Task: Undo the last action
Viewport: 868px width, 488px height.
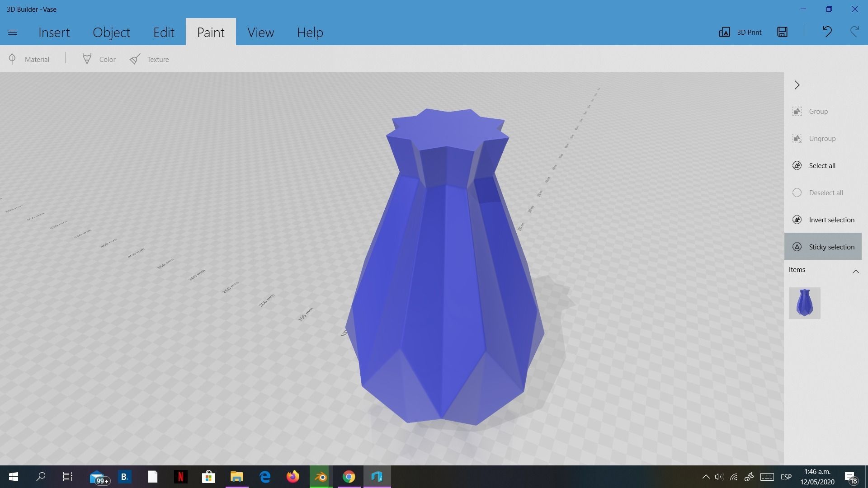Action: pyautogui.click(x=827, y=32)
